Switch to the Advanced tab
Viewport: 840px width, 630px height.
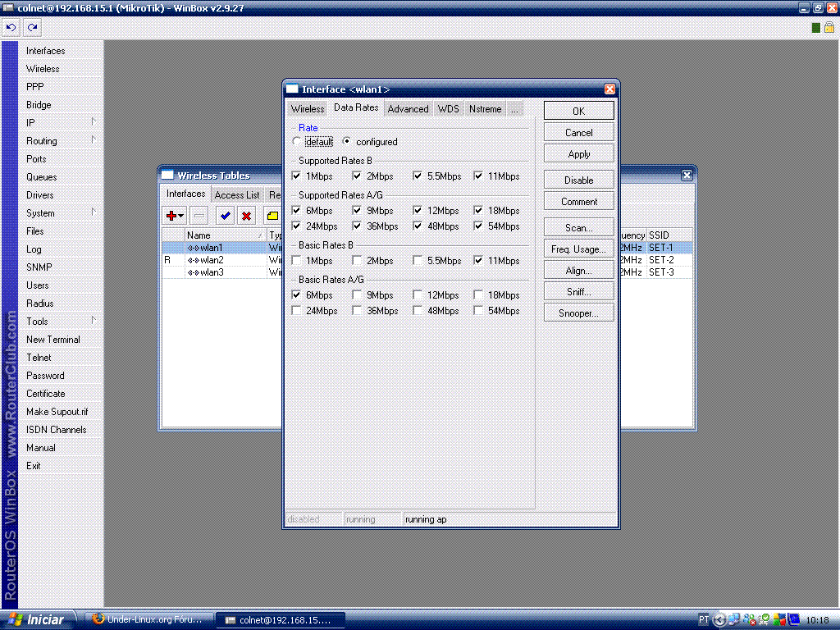(408, 109)
